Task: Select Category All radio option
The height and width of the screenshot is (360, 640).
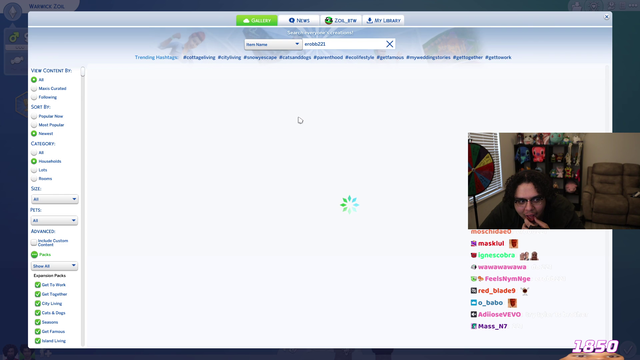Action: click(x=34, y=153)
